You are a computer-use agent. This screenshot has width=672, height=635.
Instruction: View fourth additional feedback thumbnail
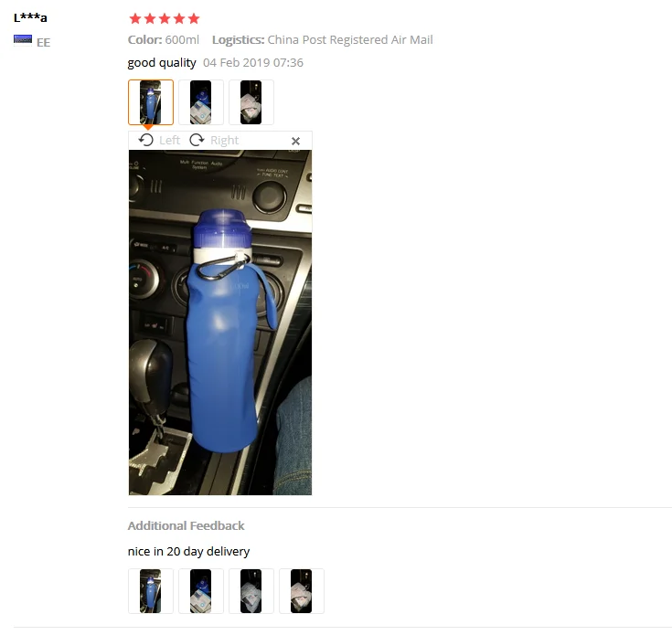point(302,591)
